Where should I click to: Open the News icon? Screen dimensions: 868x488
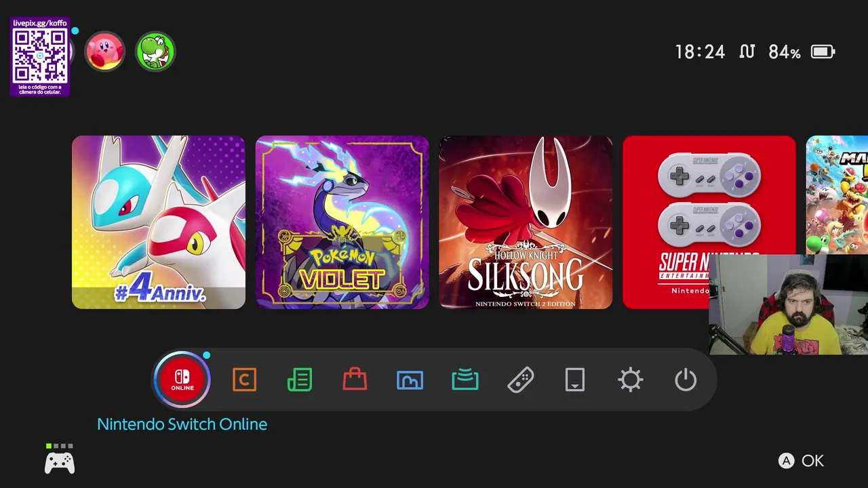[300, 380]
